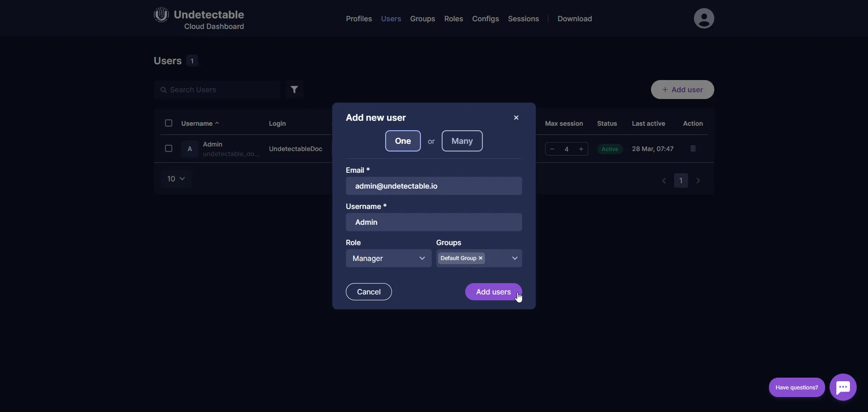Open the Groups nav item
The width and height of the screenshot is (868, 412).
point(423,19)
